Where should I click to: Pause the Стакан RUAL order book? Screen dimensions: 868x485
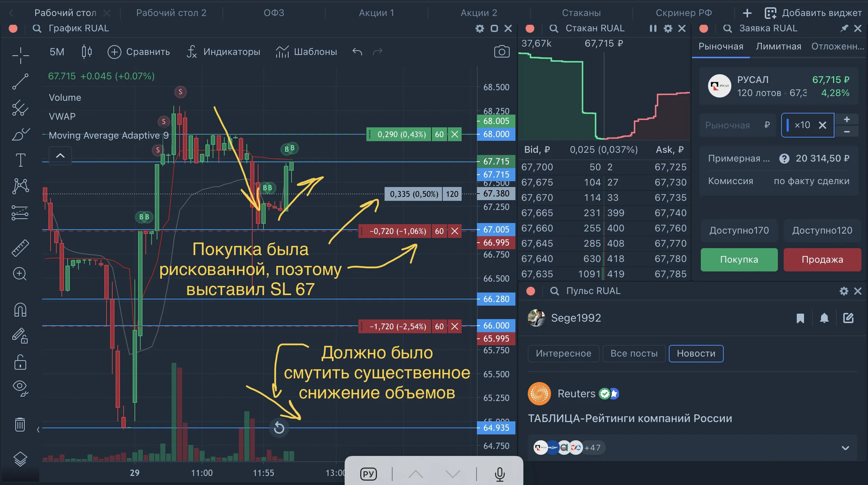[x=653, y=28]
